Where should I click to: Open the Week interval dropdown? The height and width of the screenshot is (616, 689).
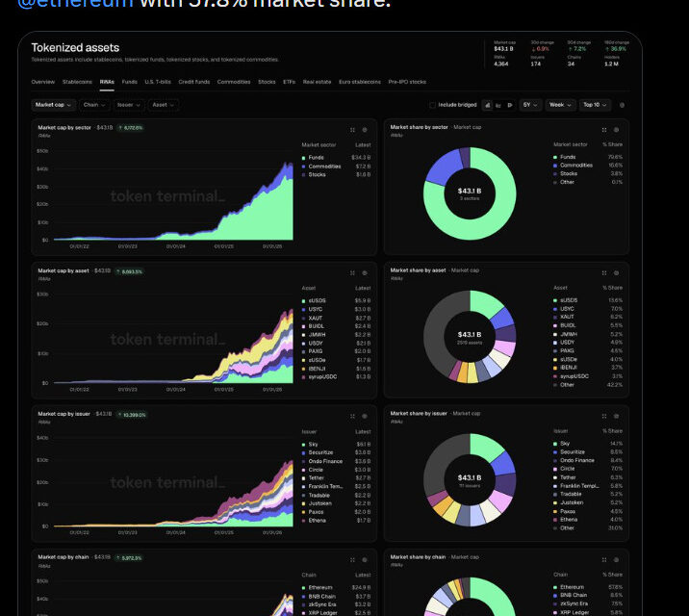pyautogui.click(x=560, y=105)
